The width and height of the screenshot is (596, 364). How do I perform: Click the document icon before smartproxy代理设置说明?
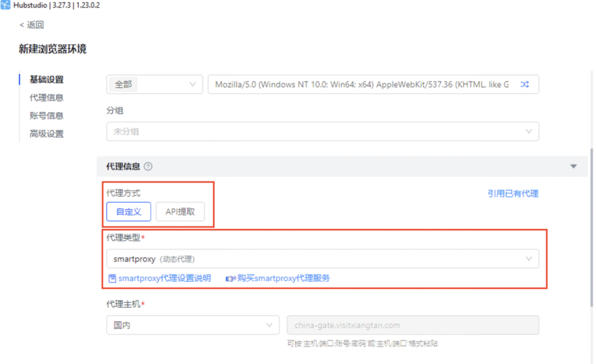coord(112,279)
